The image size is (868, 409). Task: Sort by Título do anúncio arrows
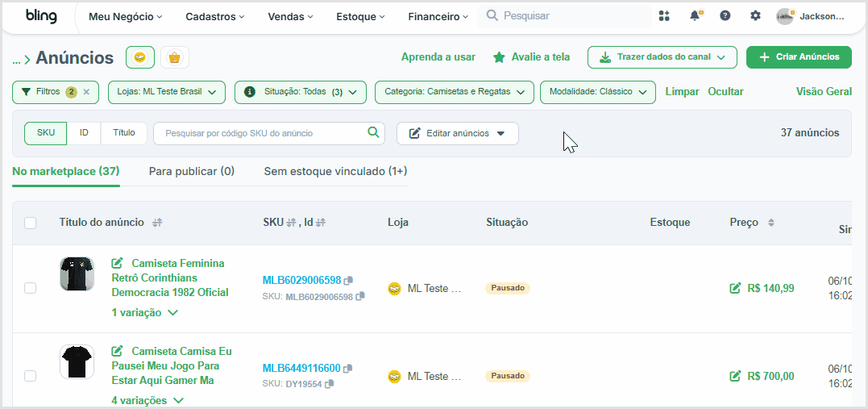click(157, 223)
